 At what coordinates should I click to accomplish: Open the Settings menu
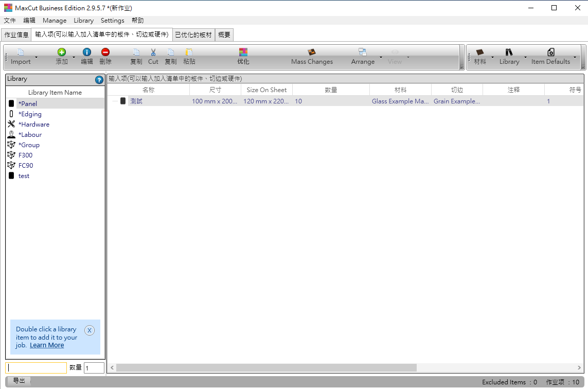point(112,21)
